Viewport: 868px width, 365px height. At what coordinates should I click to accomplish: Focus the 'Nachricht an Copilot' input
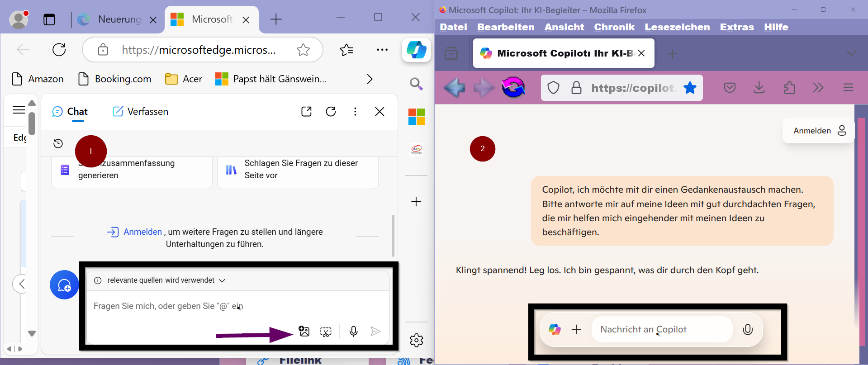pos(662,329)
